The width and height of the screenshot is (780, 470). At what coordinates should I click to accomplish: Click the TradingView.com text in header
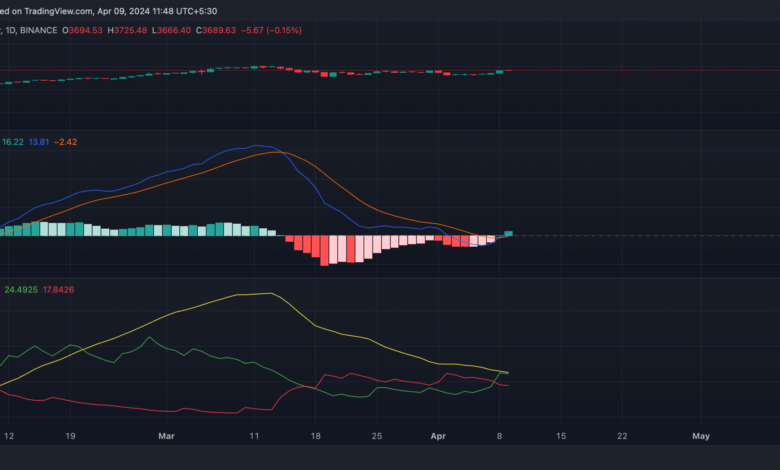[x=58, y=10]
